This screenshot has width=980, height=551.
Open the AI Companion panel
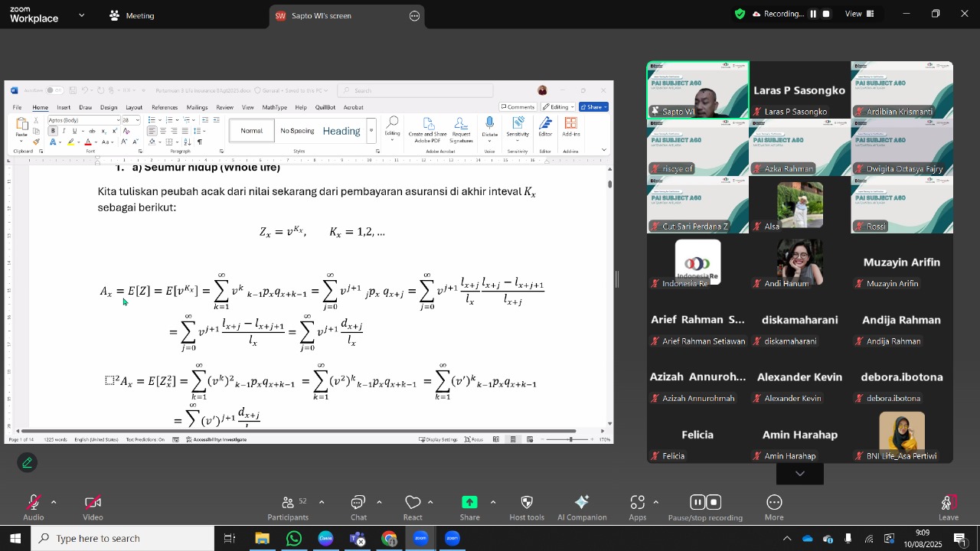582,507
